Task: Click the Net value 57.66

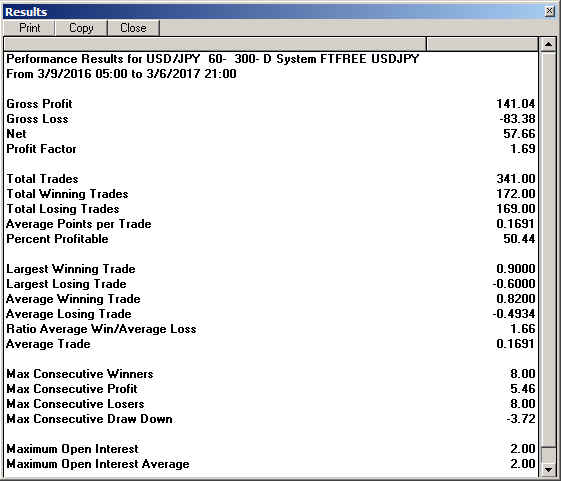Action: tap(519, 134)
